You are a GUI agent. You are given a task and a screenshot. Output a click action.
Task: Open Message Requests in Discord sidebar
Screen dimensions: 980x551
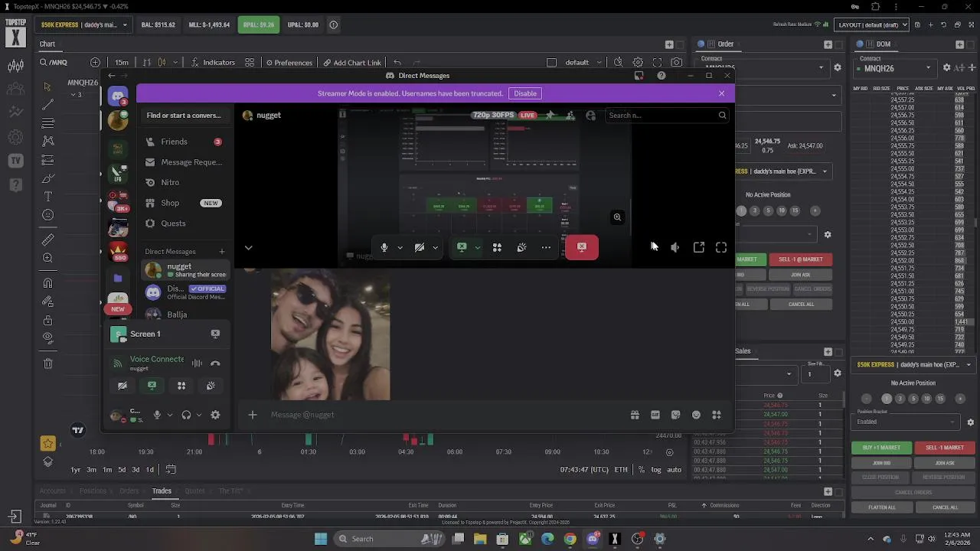184,162
